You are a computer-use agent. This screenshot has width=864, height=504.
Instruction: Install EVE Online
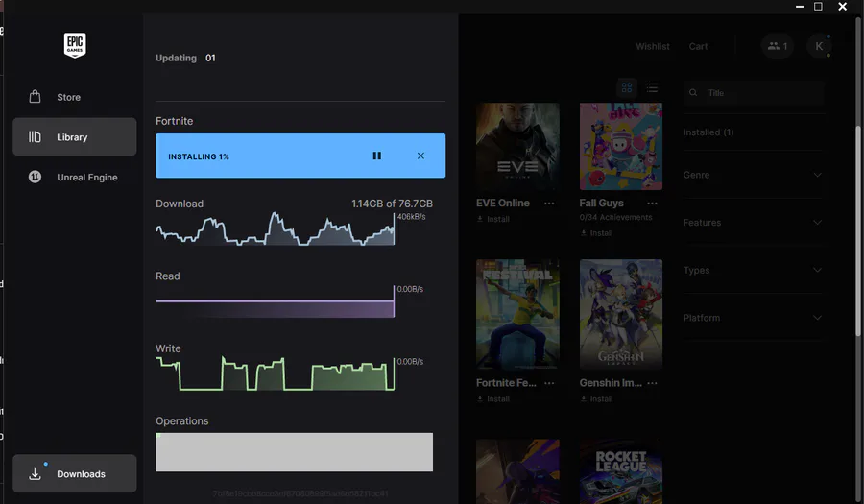(x=493, y=219)
